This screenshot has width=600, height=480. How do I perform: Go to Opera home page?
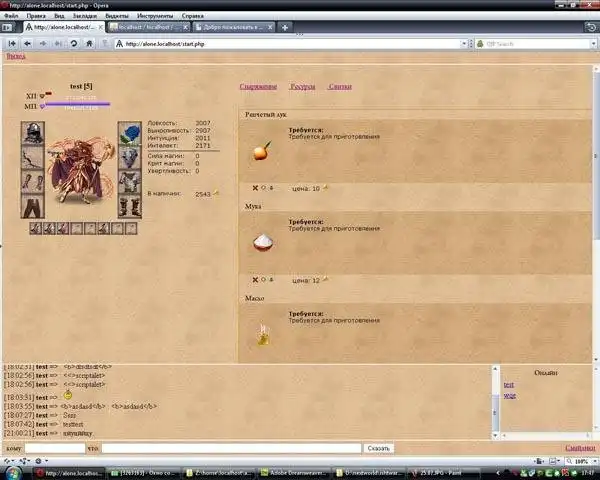click(x=89, y=44)
